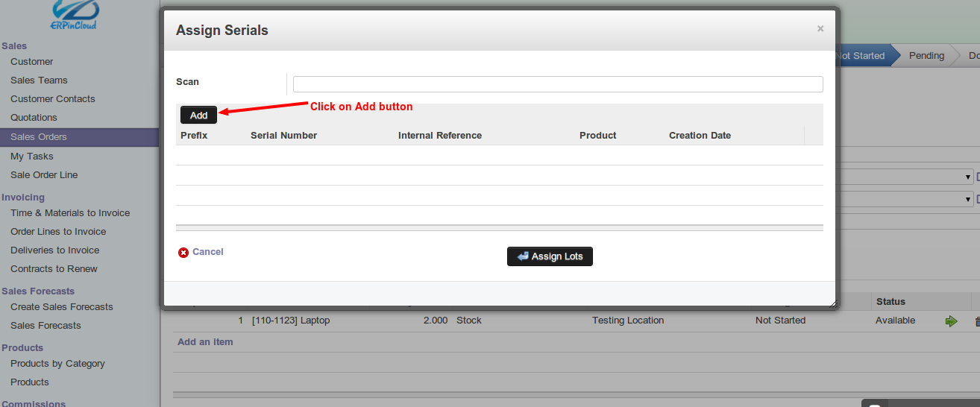Screen dimensions: 980x407
Task: Click the Assign Lots button
Action: tap(550, 256)
